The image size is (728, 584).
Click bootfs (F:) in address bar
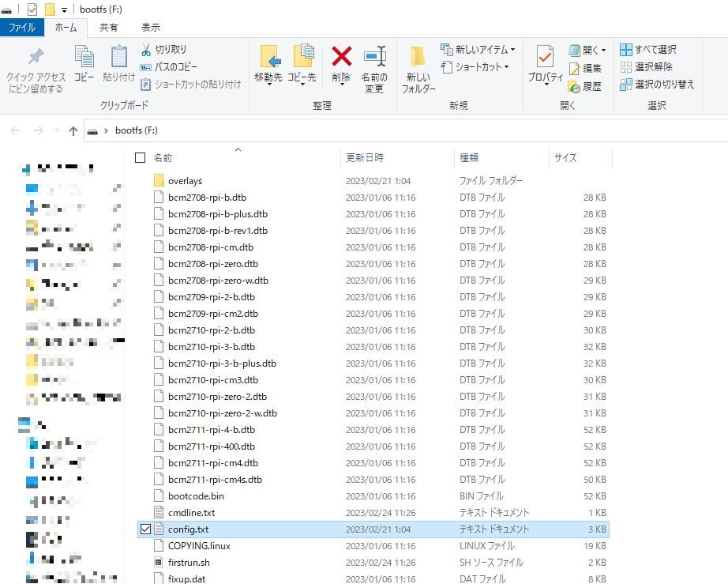click(137, 130)
